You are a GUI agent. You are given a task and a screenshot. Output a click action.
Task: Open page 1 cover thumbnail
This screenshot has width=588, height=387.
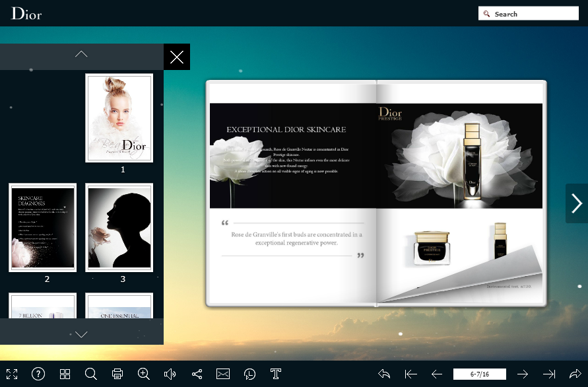(119, 118)
